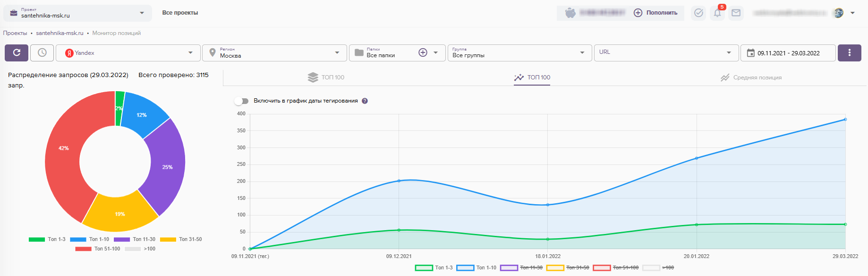Open the clock history icon button

pyautogui.click(x=42, y=53)
